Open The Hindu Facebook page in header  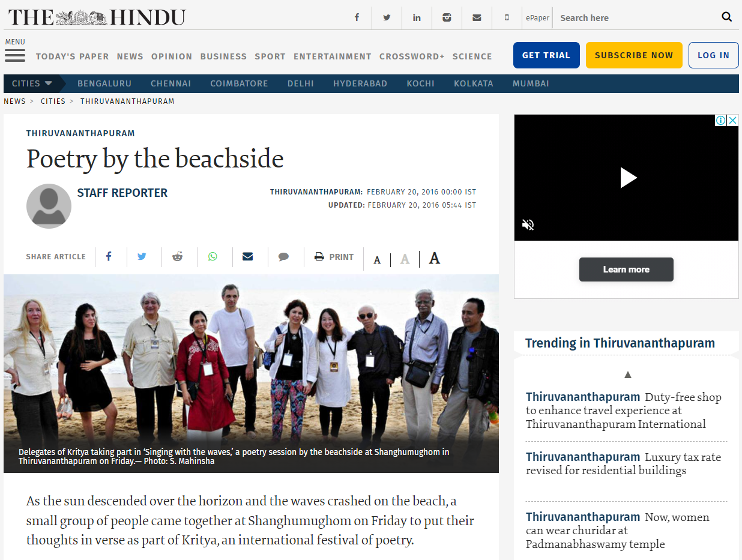coord(357,17)
